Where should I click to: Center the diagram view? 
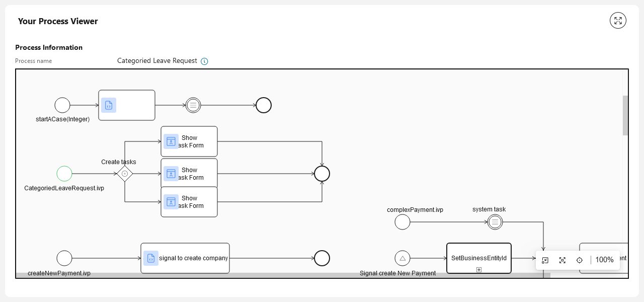[x=580, y=260]
